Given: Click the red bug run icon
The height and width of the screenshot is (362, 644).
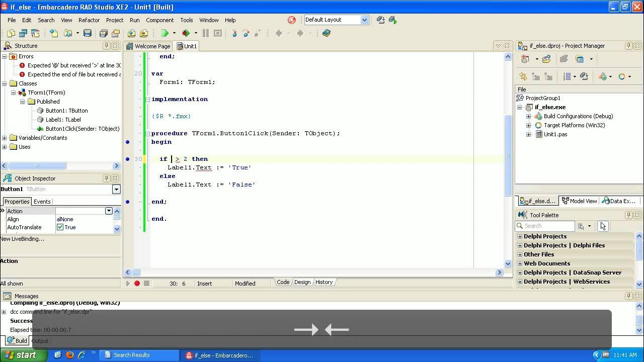Looking at the screenshot, I should tap(186, 33).
